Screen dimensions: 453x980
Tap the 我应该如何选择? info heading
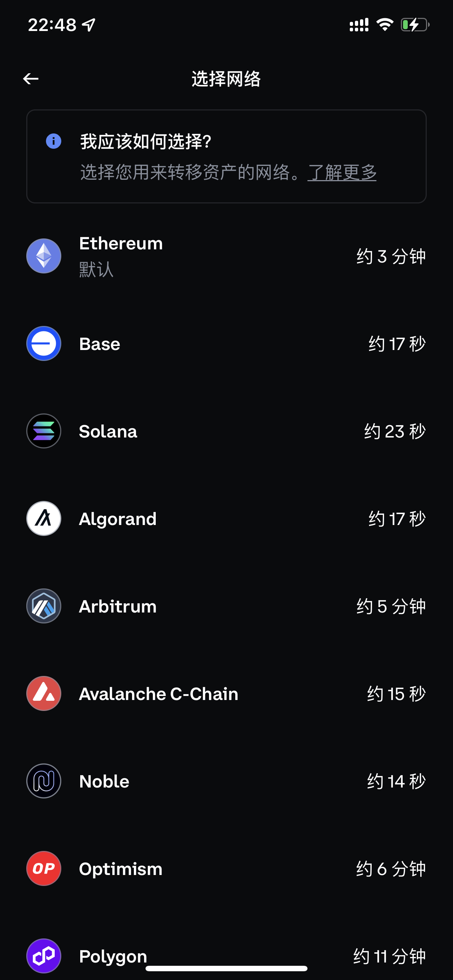click(146, 141)
